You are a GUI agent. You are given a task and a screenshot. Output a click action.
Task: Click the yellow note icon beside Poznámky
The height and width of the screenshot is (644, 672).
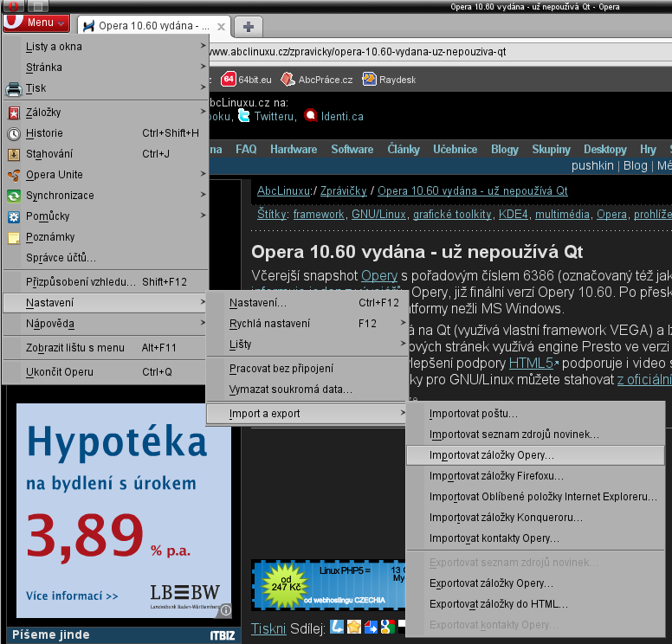(14, 238)
